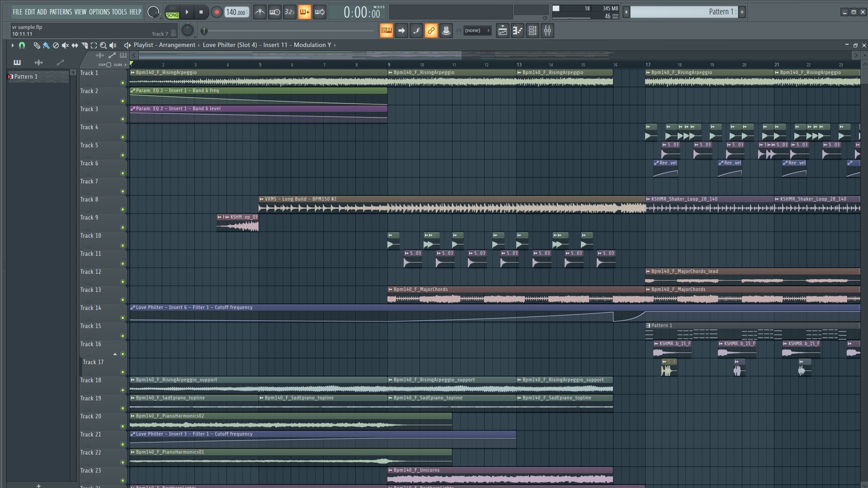The image size is (868, 488).
Task: Toggle multilink to controllers link icon
Action: (x=431, y=31)
